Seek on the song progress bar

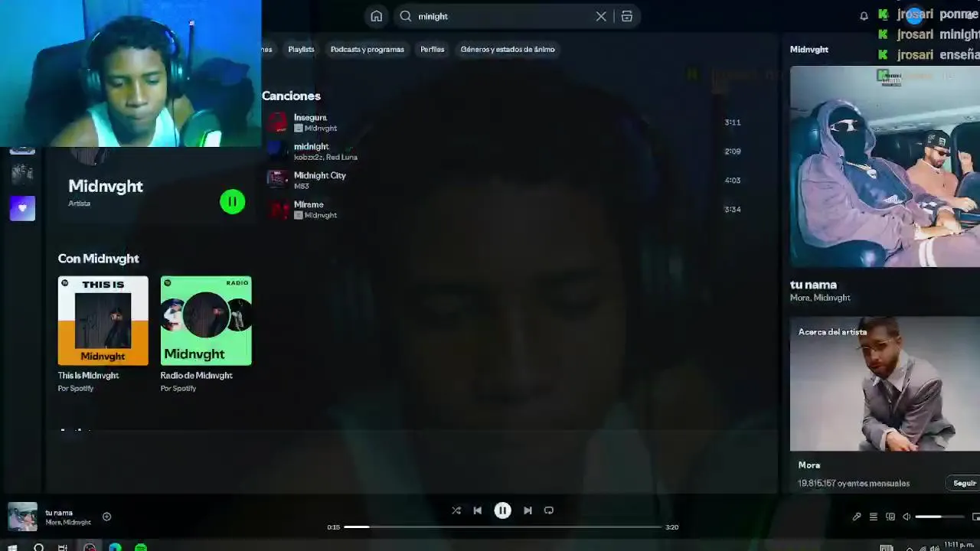tap(502, 527)
